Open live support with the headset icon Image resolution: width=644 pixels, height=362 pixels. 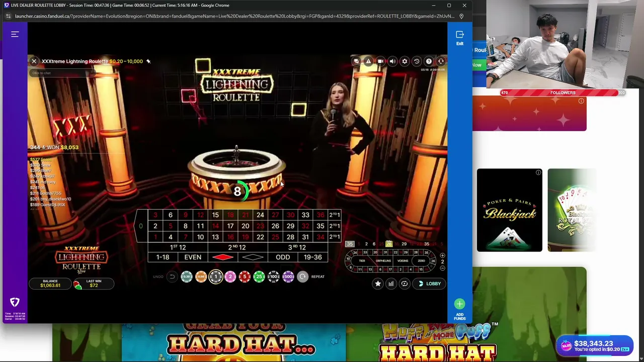point(441,61)
